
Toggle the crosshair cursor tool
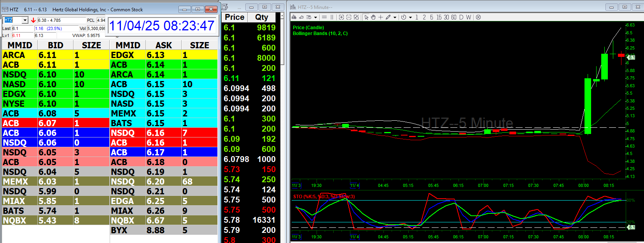click(381, 17)
